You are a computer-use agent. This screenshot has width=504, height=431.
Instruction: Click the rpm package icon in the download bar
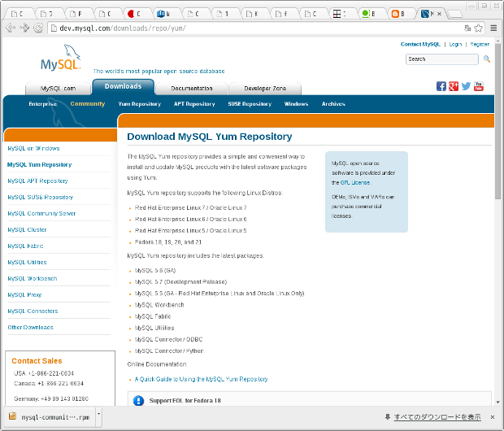12,416
